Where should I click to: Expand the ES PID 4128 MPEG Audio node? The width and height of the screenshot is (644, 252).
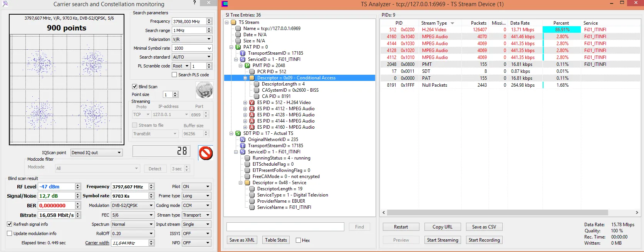[245, 115]
